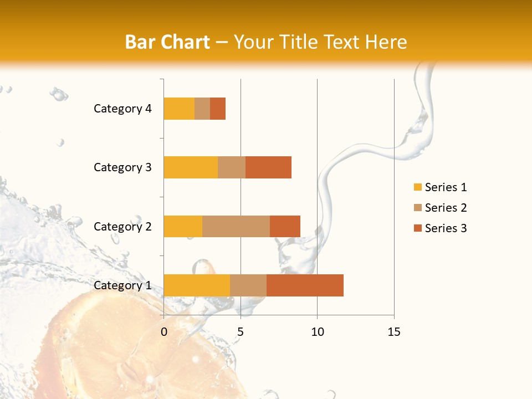532x399 pixels.
Task: Select the 'Series 2' legend label
Action: click(x=446, y=208)
